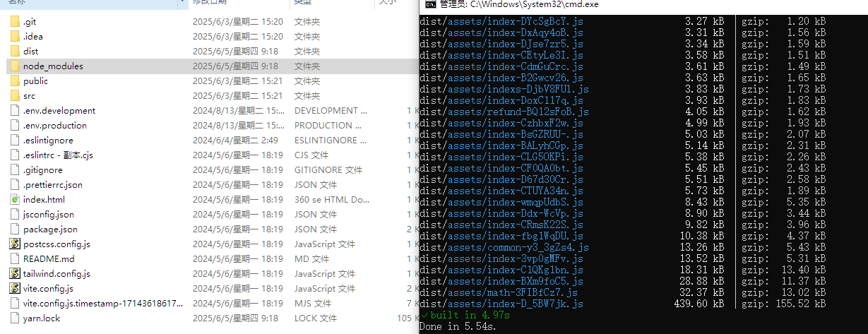Click the 'LOCK 文件' type cell

315,318
